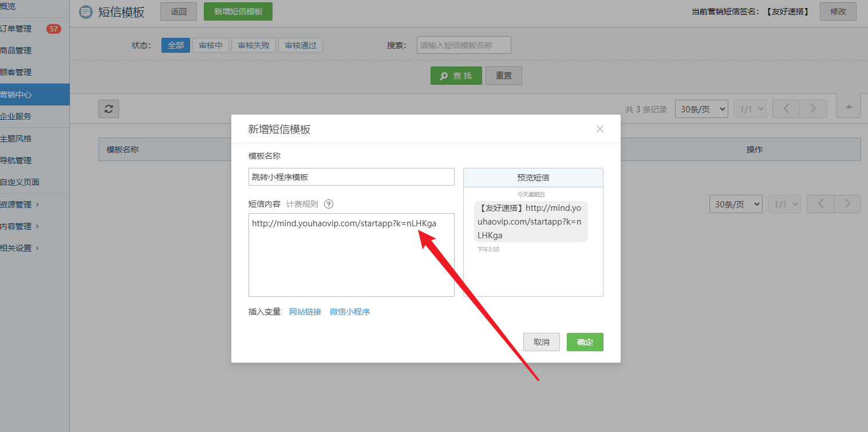Image resolution: width=868 pixels, height=432 pixels.
Task: Select the 审核失败 status filter
Action: point(254,45)
